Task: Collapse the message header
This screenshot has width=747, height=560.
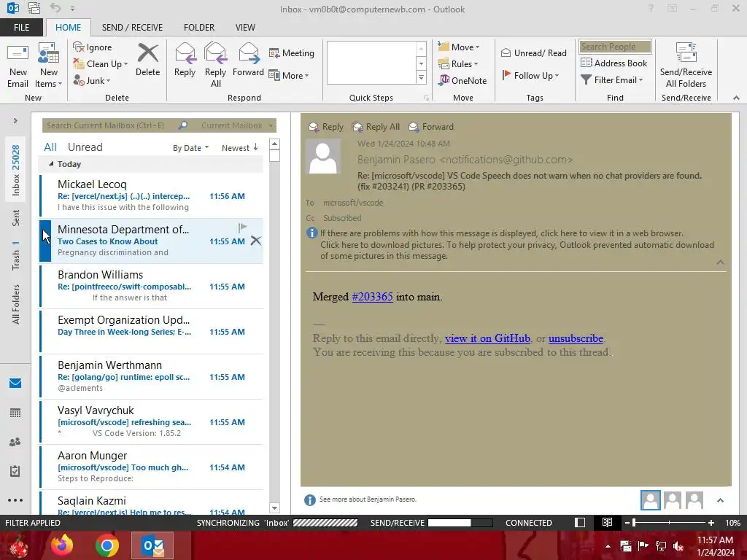Action: coord(720,262)
